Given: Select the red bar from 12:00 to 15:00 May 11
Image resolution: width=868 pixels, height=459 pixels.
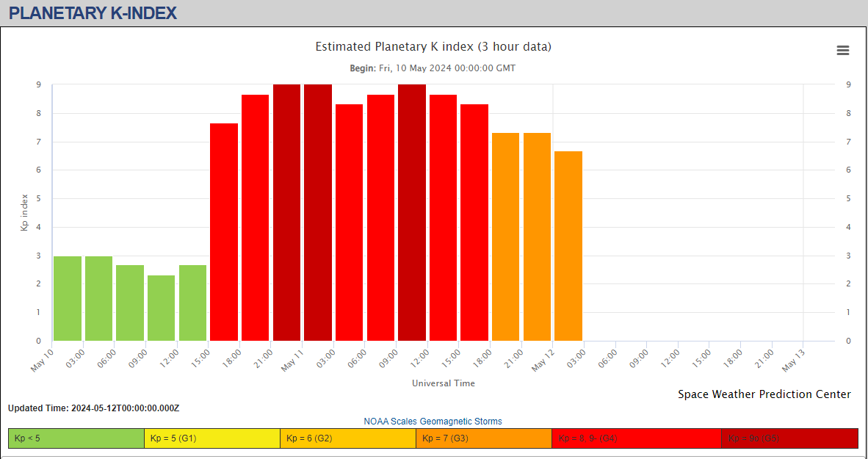Looking at the screenshot, I should 444,217.
